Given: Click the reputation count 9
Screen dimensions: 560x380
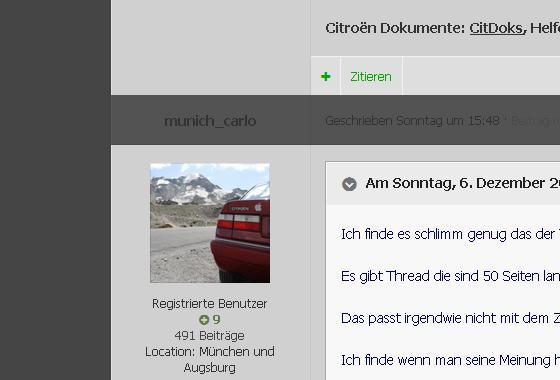Looking at the screenshot, I should [216, 320].
